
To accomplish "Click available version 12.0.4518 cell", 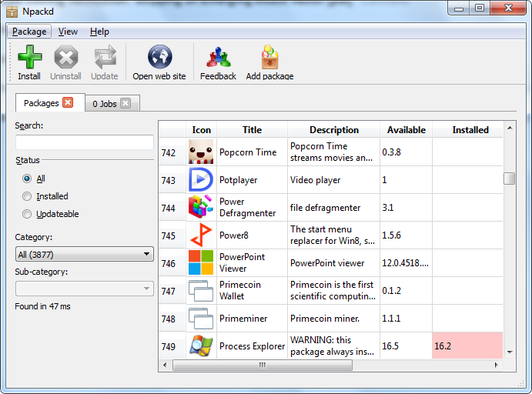I will pos(407,262).
